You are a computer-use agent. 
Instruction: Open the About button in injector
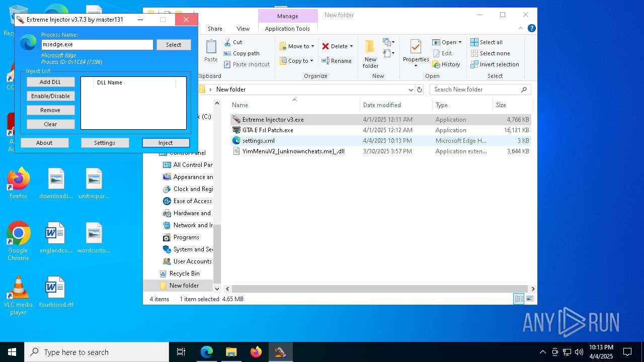pos(44,143)
